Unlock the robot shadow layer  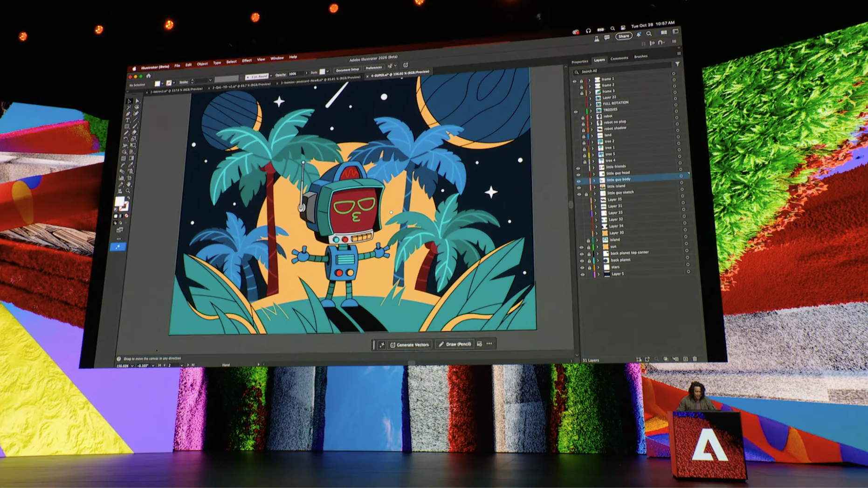(x=583, y=130)
